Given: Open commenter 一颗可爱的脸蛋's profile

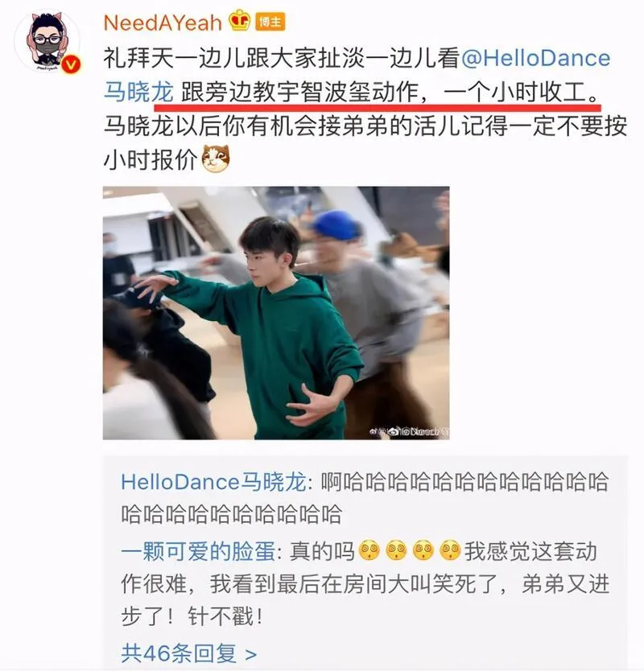Looking at the screenshot, I should (x=198, y=551).
